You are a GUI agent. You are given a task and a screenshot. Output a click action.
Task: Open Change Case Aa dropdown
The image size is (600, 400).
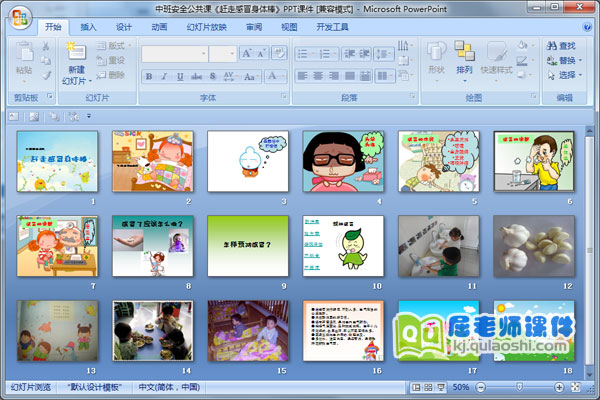251,76
